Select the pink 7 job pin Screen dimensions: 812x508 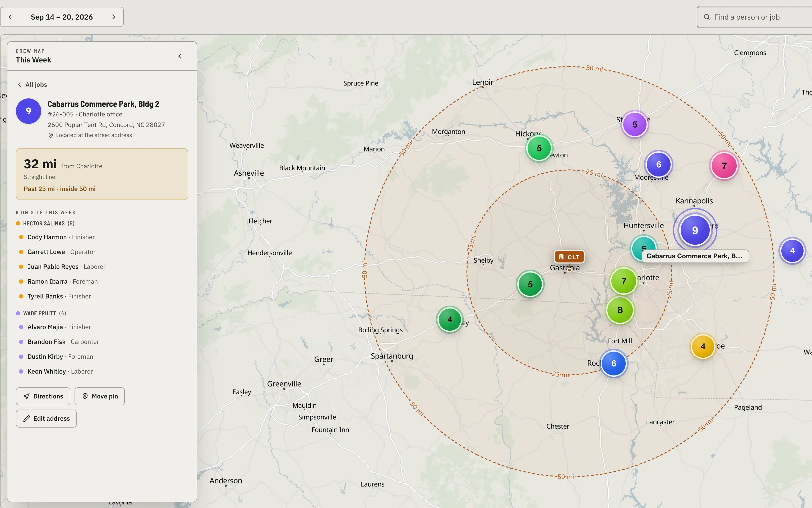click(x=724, y=166)
